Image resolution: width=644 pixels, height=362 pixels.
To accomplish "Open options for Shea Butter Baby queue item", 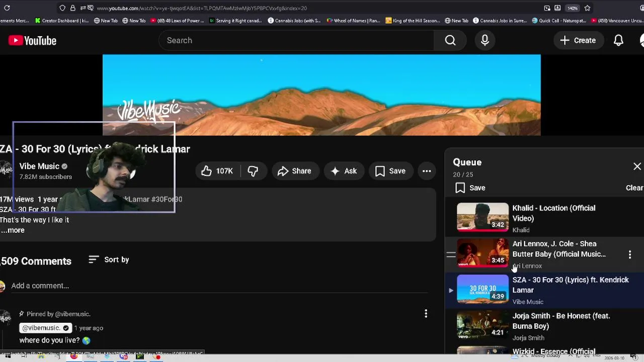I will pyautogui.click(x=630, y=255).
